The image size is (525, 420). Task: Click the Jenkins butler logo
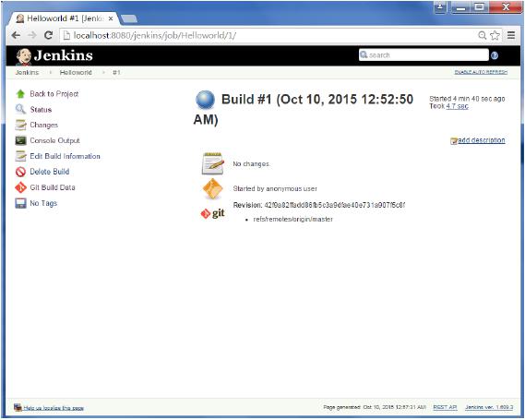(x=23, y=56)
